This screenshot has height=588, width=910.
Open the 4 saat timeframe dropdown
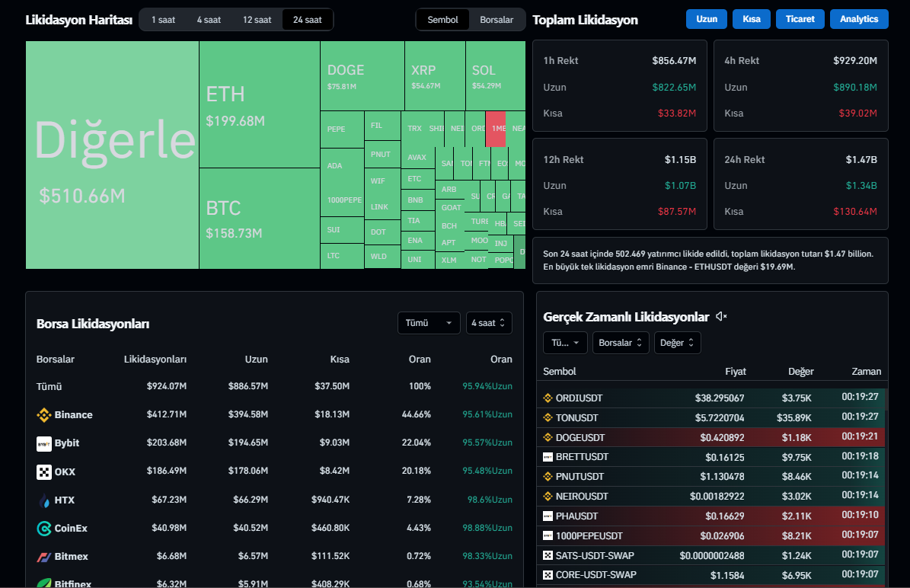(x=489, y=323)
